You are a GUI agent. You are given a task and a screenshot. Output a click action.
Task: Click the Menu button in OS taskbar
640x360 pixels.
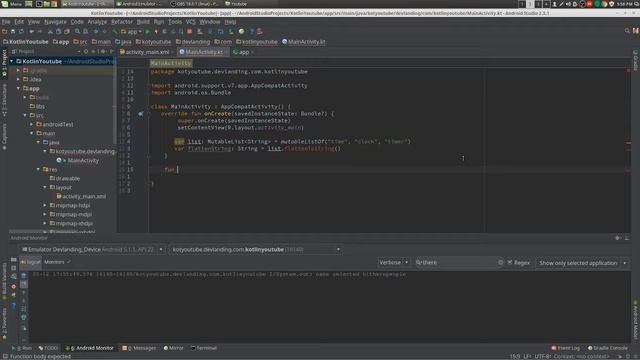point(11,4)
